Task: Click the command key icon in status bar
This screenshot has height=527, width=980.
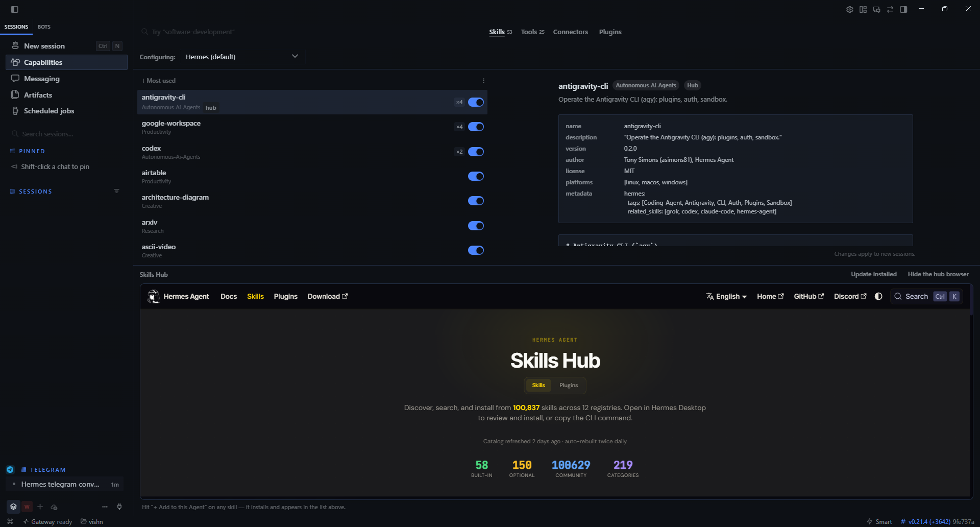Action: [10, 521]
